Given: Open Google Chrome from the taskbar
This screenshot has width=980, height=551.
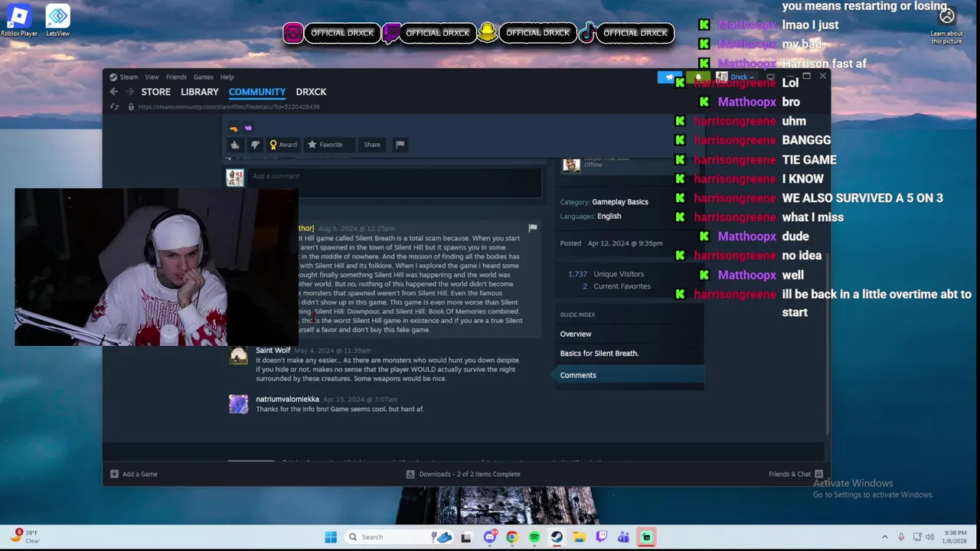Looking at the screenshot, I should 512,537.
